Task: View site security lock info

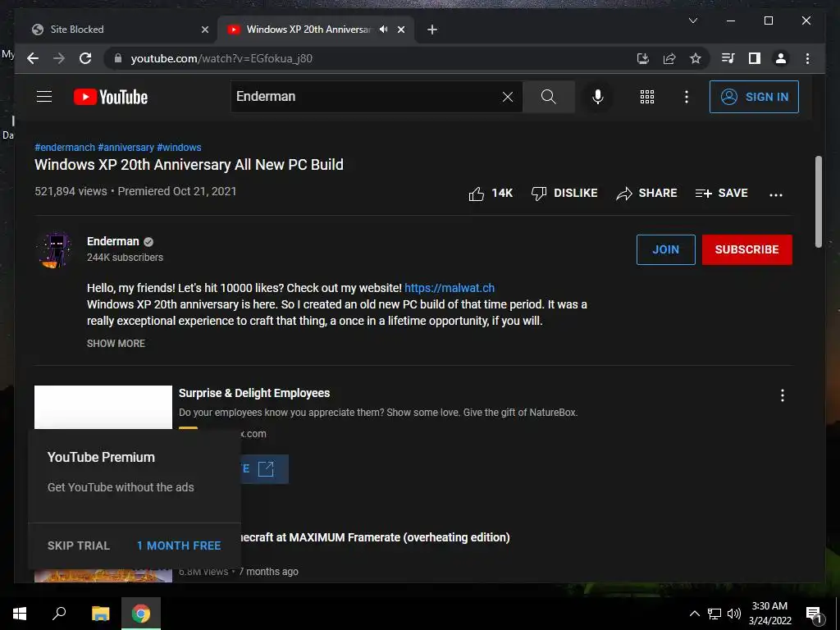Action: (118, 58)
